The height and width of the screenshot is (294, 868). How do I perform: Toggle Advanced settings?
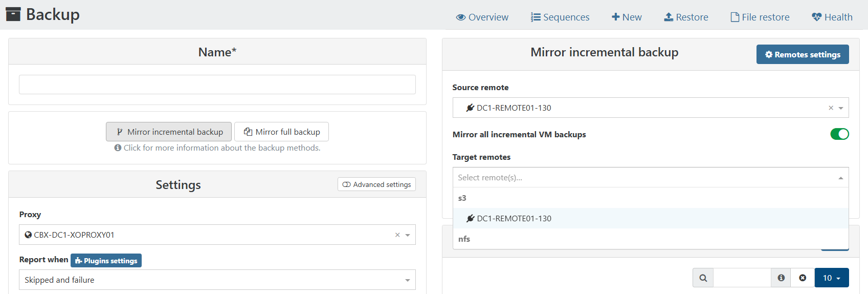(376, 184)
